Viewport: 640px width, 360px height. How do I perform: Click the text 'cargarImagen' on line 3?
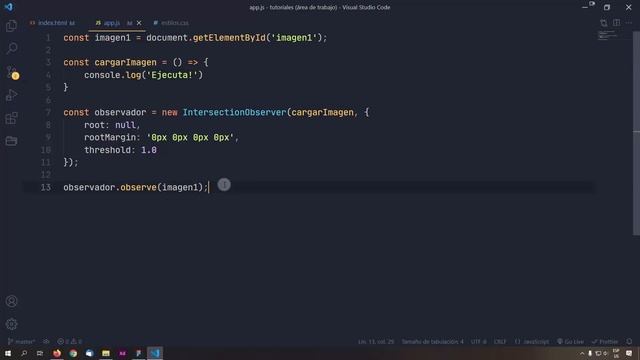[x=125, y=62]
